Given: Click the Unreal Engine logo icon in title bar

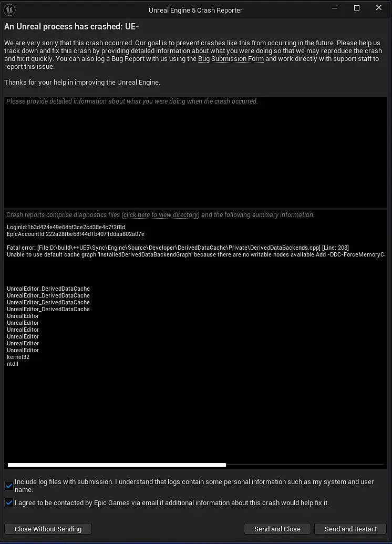Looking at the screenshot, I should (x=9, y=9).
